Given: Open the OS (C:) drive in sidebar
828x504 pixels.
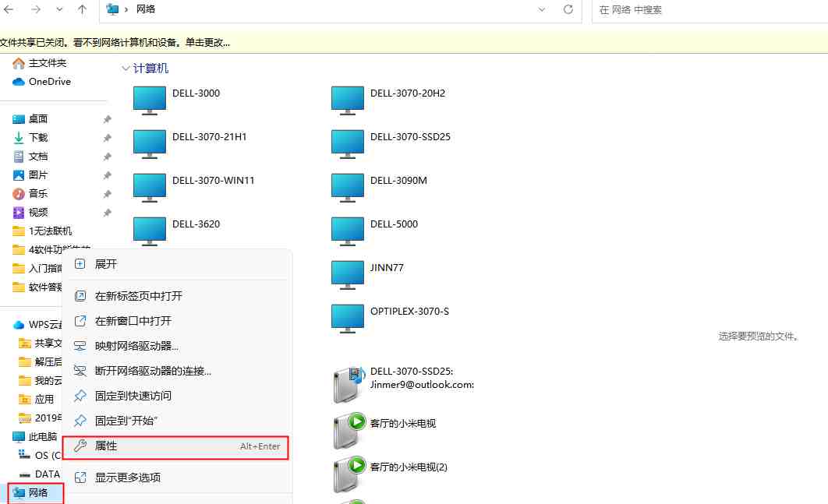Looking at the screenshot, I should [40, 456].
